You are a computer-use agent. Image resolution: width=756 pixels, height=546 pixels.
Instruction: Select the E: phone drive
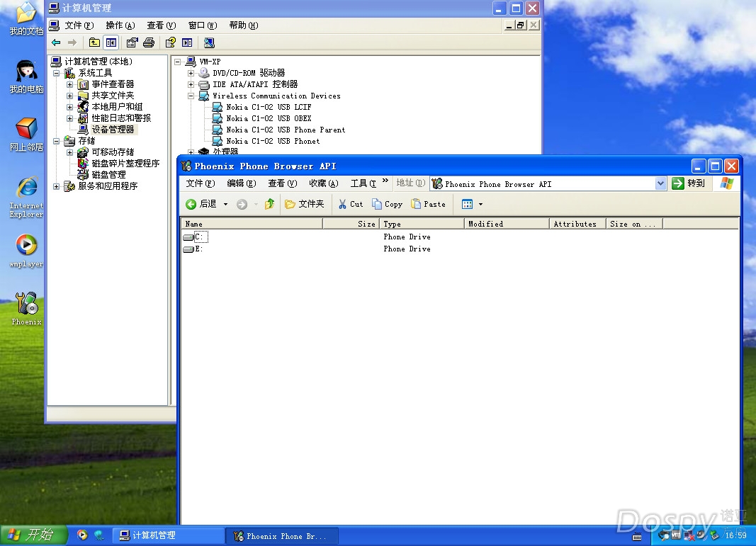click(193, 249)
